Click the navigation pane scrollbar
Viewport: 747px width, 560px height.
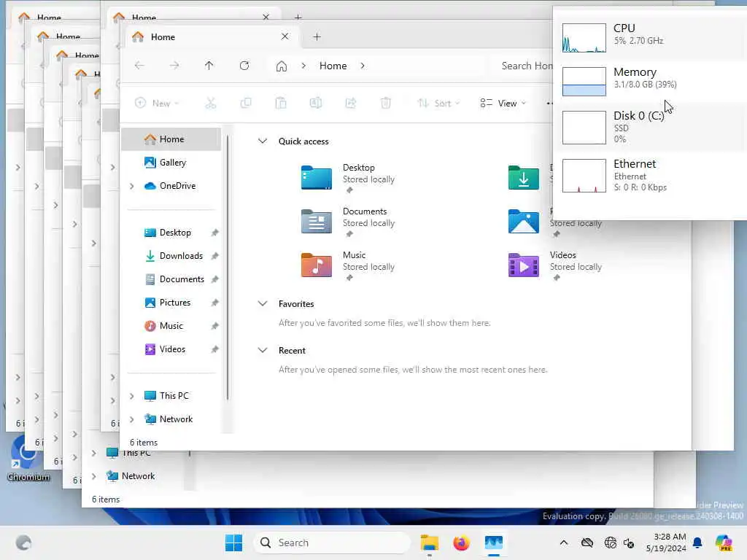pos(228,267)
